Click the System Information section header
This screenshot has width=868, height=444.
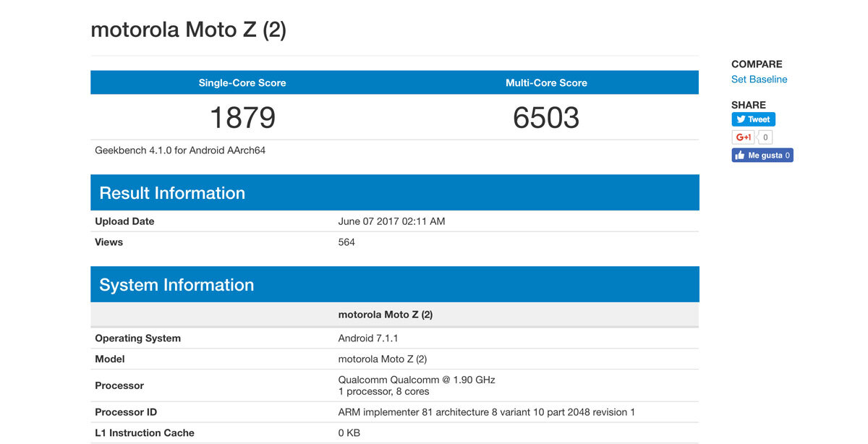coord(176,285)
